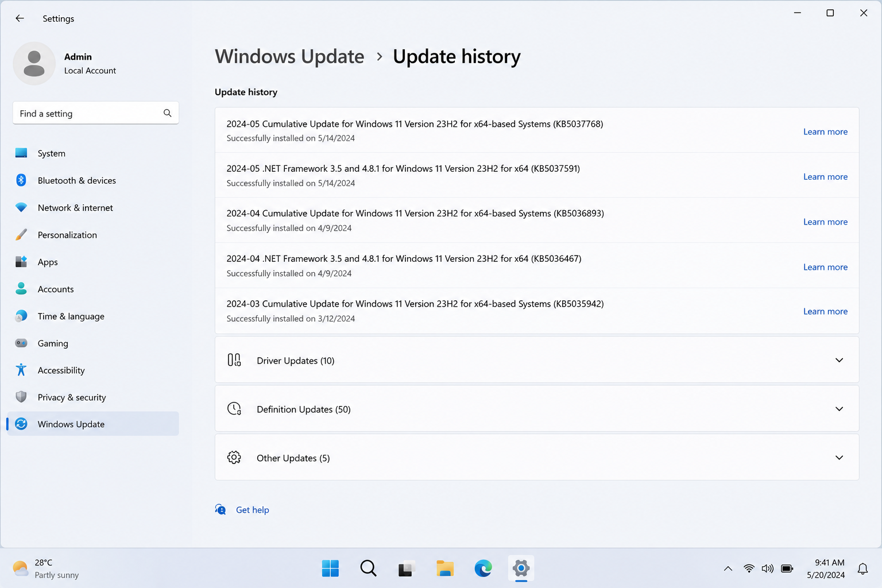Select Windows Update in sidebar
Viewport: 882px width, 588px height.
(93, 424)
